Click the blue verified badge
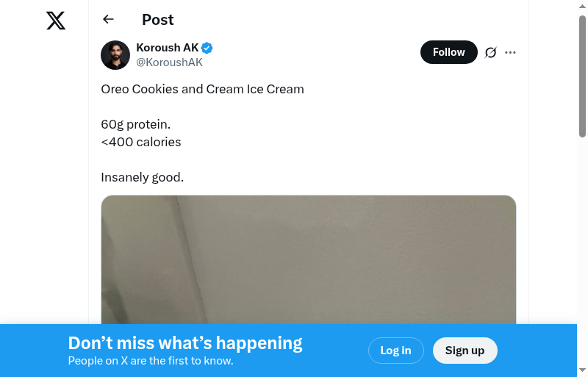The image size is (588, 377). [207, 48]
